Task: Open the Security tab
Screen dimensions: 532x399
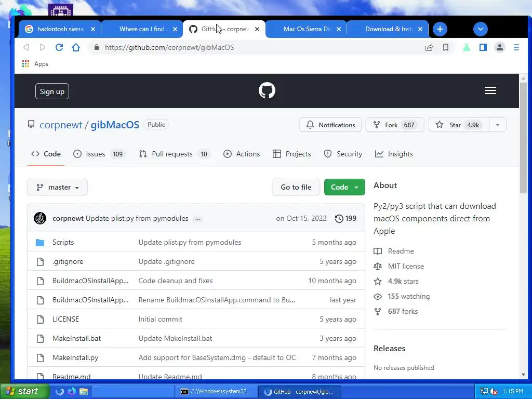Action: tap(343, 154)
